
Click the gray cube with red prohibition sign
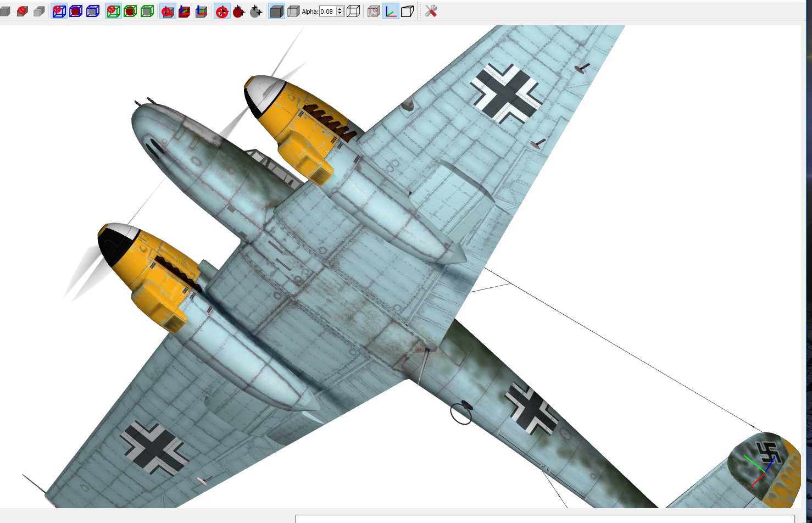point(23,11)
